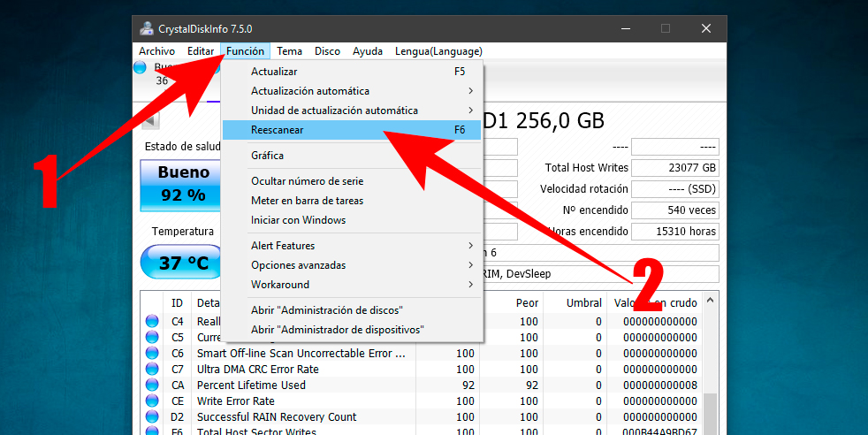Click the attribute list scrollbar thumb
The width and height of the screenshot is (868, 435).
[711, 414]
